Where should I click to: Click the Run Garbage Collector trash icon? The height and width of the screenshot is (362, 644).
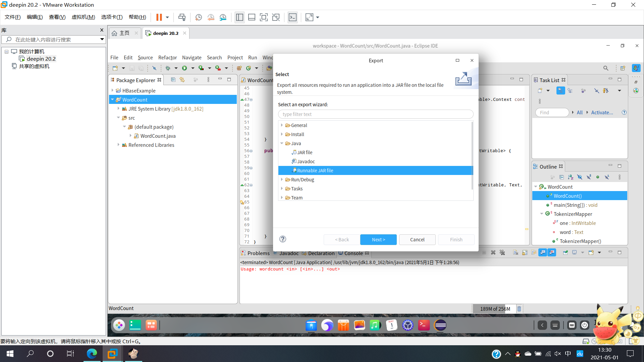coord(519,309)
